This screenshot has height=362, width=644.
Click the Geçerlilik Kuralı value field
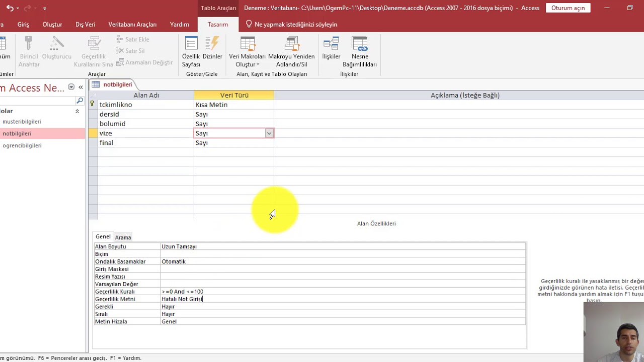tap(343, 292)
